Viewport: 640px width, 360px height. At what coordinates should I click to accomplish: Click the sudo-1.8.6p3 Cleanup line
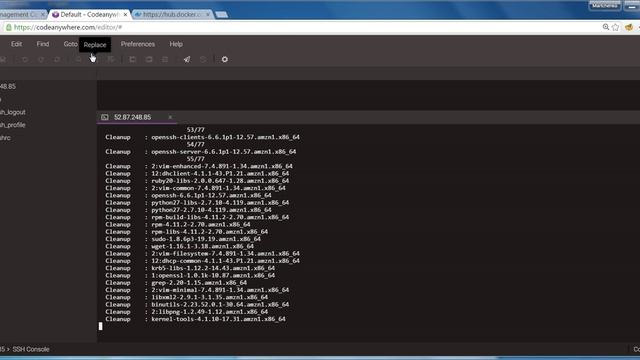click(x=183, y=239)
